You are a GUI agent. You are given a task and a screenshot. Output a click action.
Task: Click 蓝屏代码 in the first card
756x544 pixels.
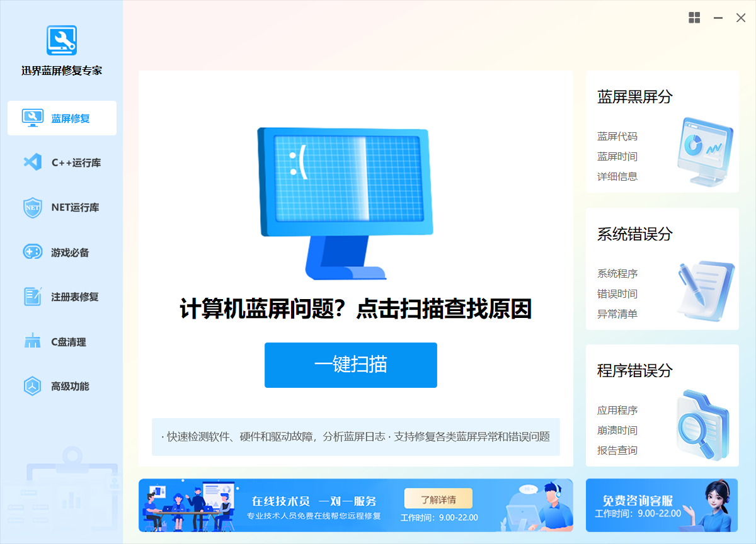click(617, 137)
